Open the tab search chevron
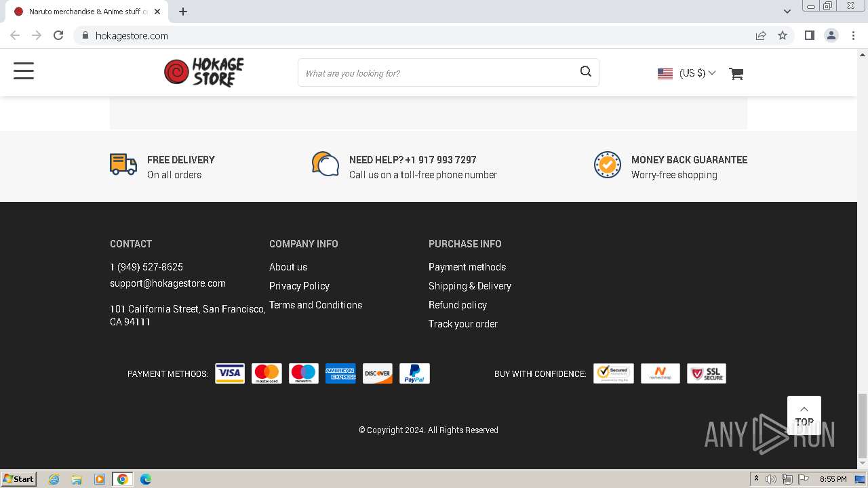The image size is (868, 488). [x=787, y=12]
